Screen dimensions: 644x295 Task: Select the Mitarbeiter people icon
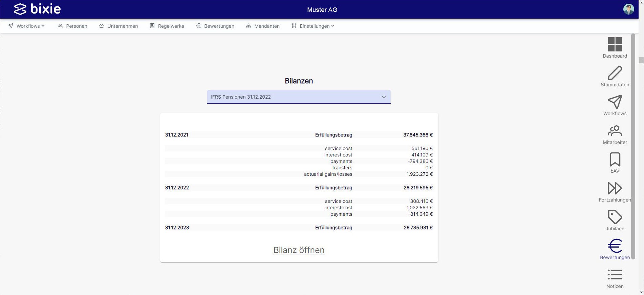tap(615, 131)
